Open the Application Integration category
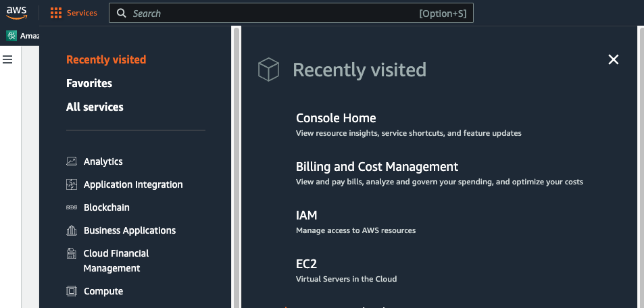Image resolution: width=644 pixels, height=308 pixels. click(133, 184)
